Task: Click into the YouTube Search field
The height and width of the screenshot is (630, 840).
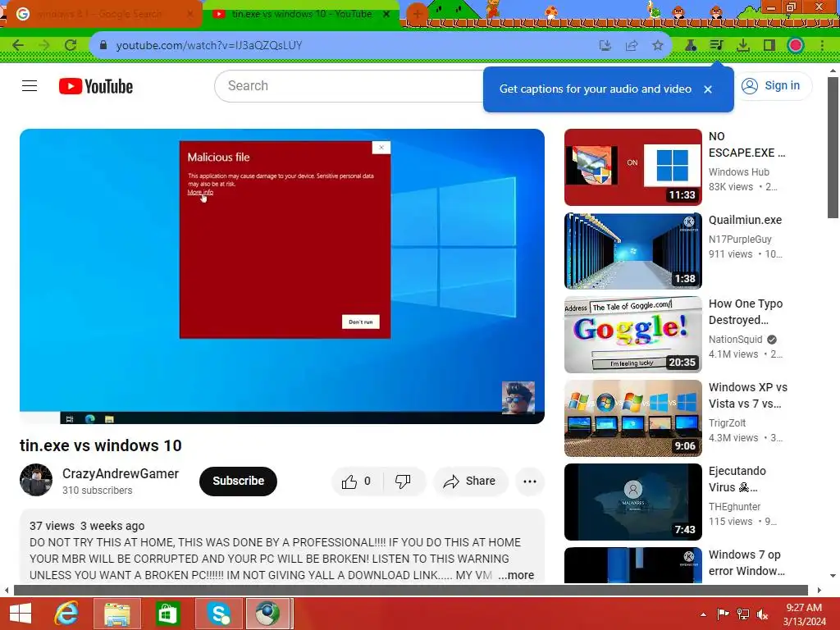Action: [x=348, y=85]
